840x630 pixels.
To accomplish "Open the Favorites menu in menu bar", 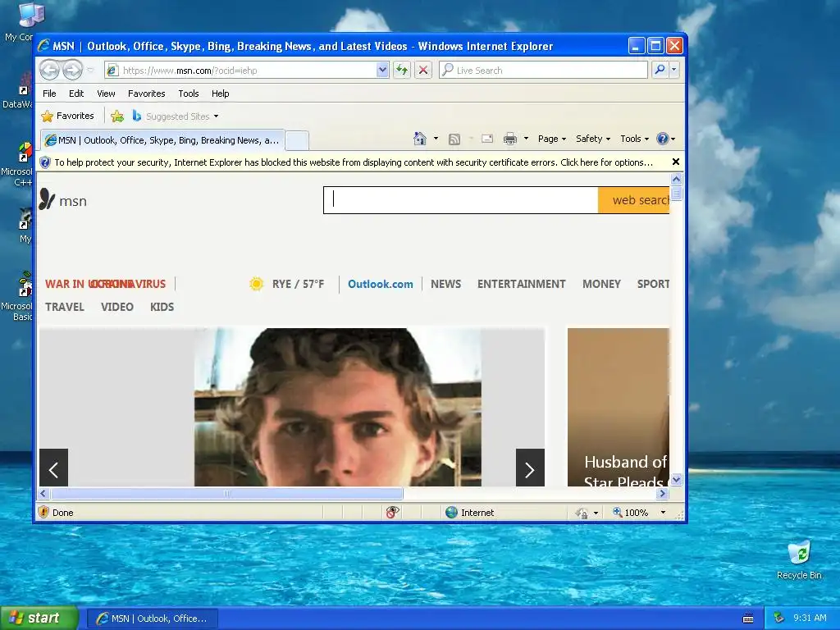I will [x=146, y=94].
